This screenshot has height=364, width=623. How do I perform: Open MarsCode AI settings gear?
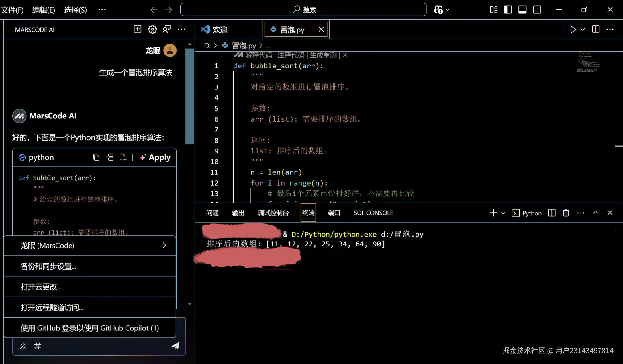pyautogui.click(x=152, y=29)
